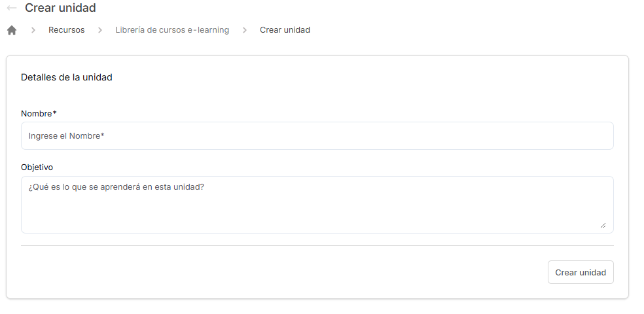Click chevron before Crear unidad breadcrumb
The height and width of the screenshot is (314, 644).
point(244,30)
